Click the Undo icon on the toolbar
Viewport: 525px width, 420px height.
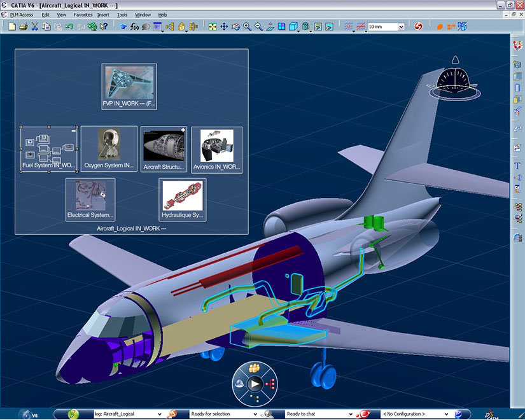[68, 27]
